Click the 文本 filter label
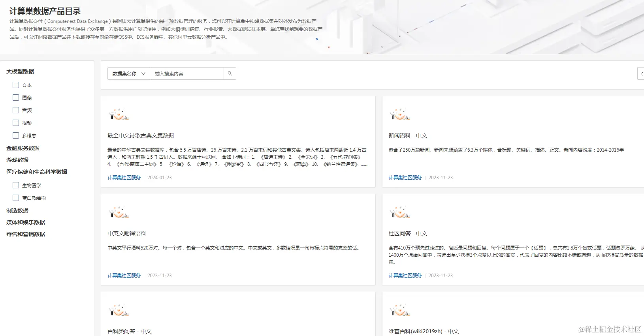Screen dimensions: 644x336 [27, 85]
